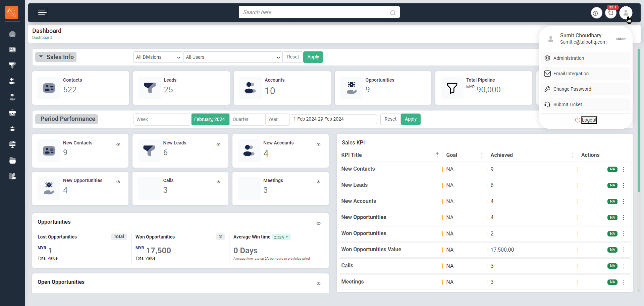This screenshot has height=306, width=644.
Task: Choose Change Password in profile menu
Action: 572,89
